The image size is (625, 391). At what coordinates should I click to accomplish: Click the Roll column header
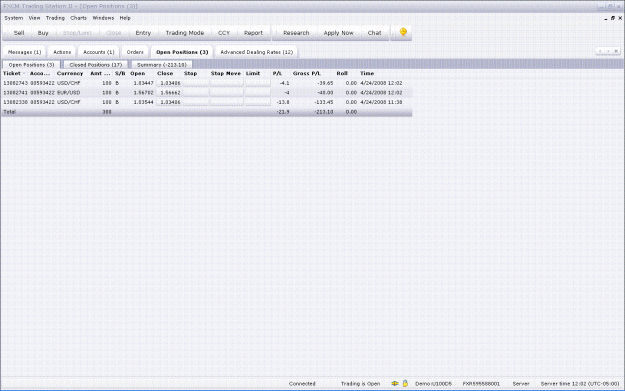(342, 73)
